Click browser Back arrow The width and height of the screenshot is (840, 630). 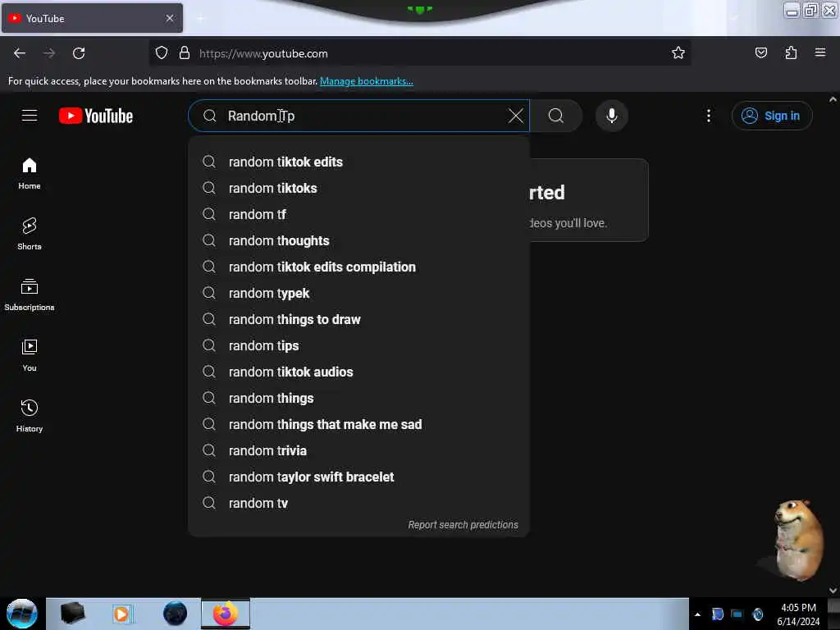20,53
